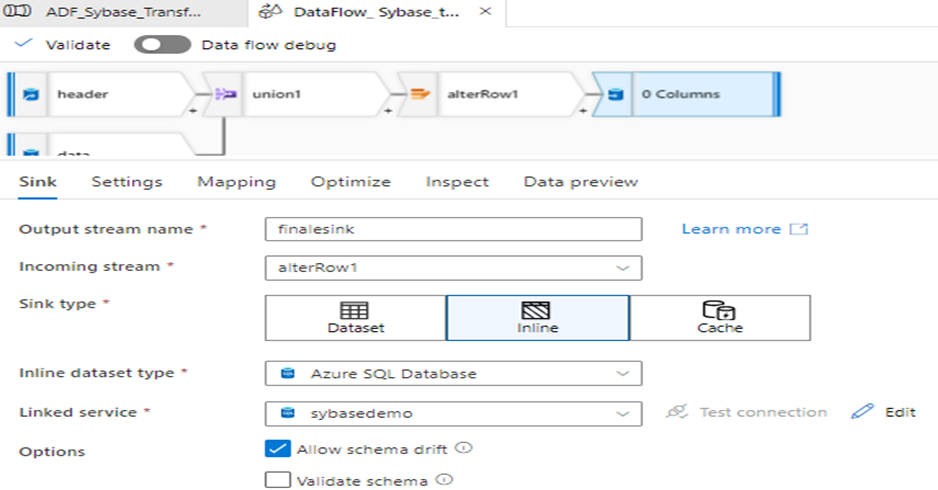This screenshot has width=938, height=490.
Task: Add transformation after header node plus
Action: pos(193,111)
